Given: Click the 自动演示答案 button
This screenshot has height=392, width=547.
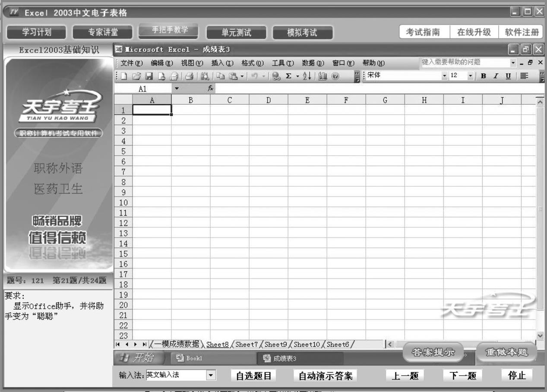Looking at the screenshot, I should click(326, 375).
